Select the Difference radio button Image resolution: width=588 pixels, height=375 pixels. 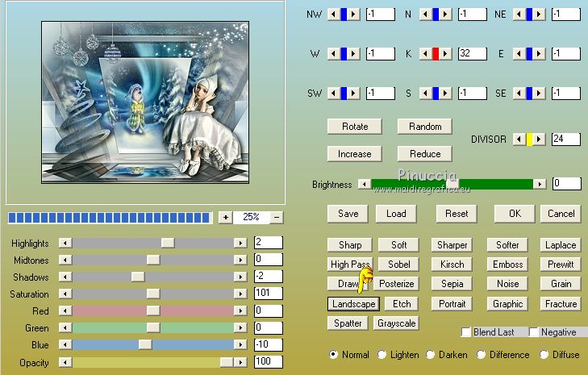pos(481,354)
